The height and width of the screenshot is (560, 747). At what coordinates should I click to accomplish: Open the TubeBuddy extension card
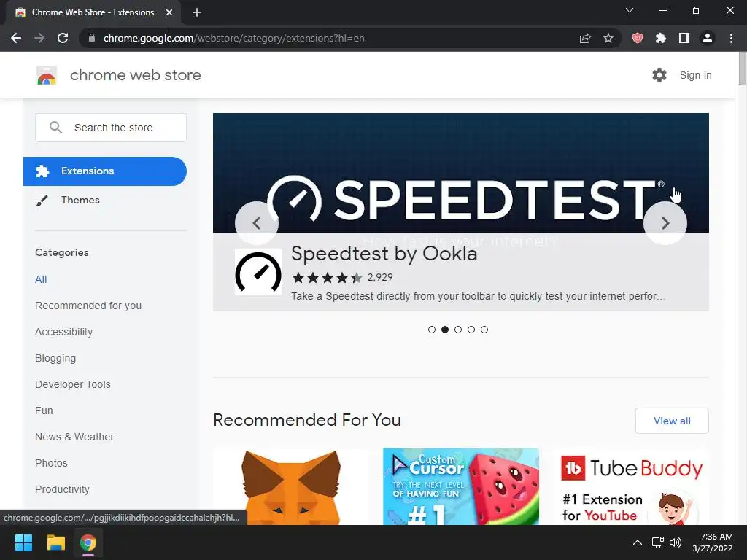point(631,486)
